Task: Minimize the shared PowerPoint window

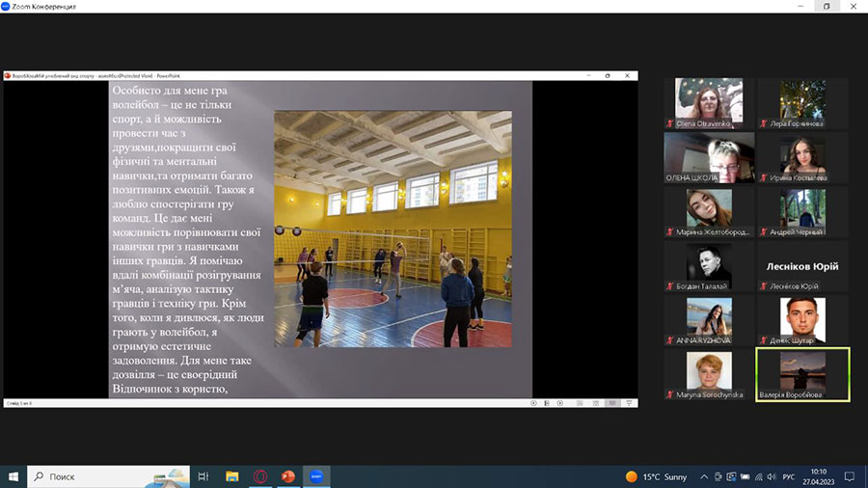Action: coord(588,76)
